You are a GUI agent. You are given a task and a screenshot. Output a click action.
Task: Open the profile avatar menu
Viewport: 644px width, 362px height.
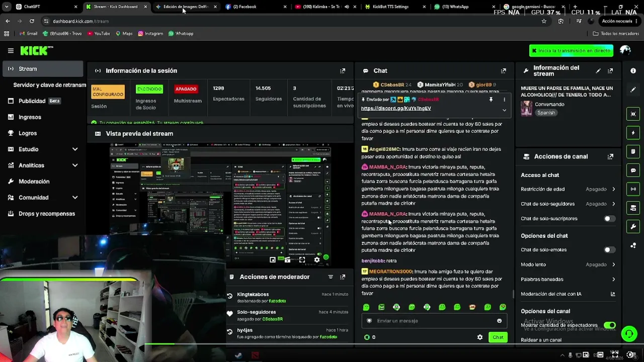[x=625, y=50]
